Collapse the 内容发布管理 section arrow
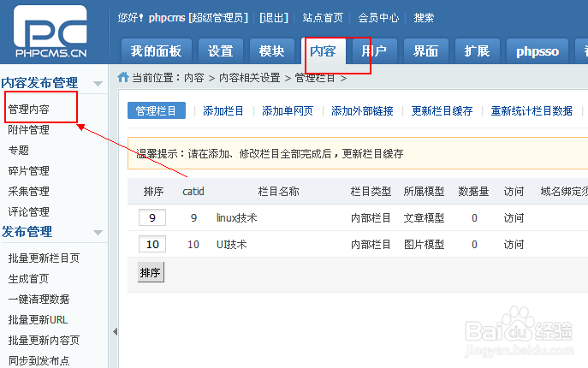This screenshot has width=588, height=368. [x=98, y=83]
